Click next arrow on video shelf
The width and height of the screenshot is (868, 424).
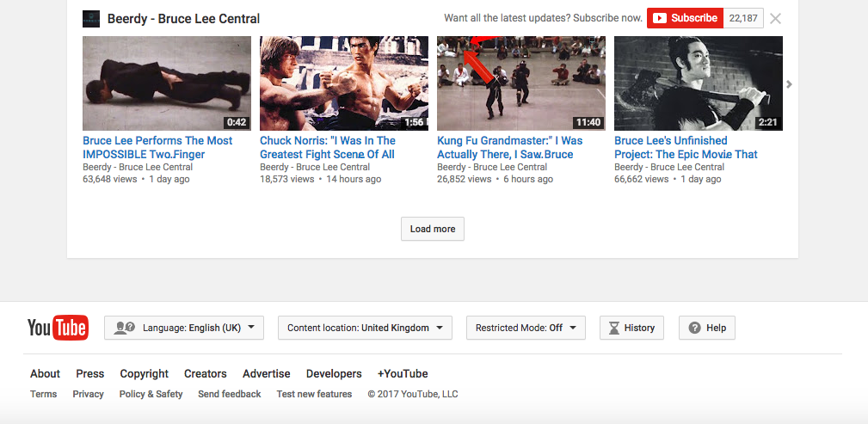(x=790, y=84)
